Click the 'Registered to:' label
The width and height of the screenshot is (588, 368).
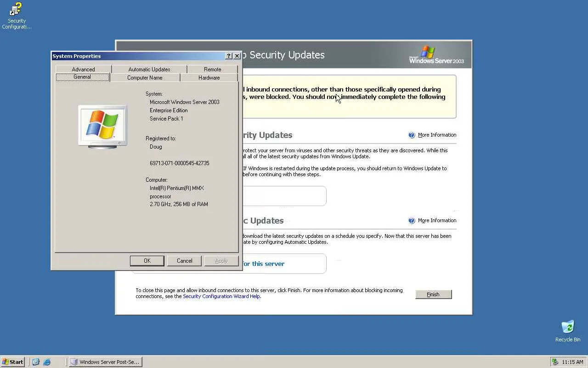coord(161,138)
